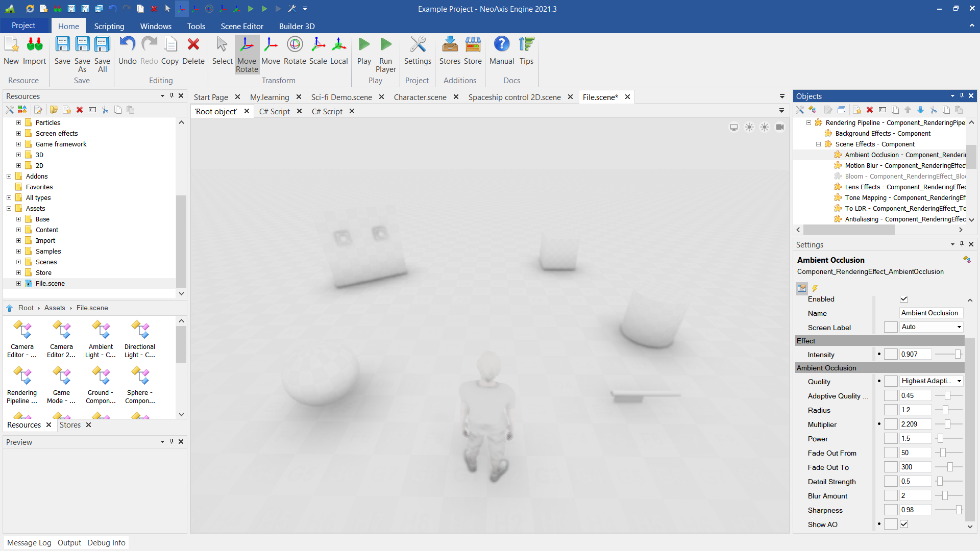Switch to Sci-fi Demo.scene tab
980x551 pixels.
pyautogui.click(x=341, y=97)
